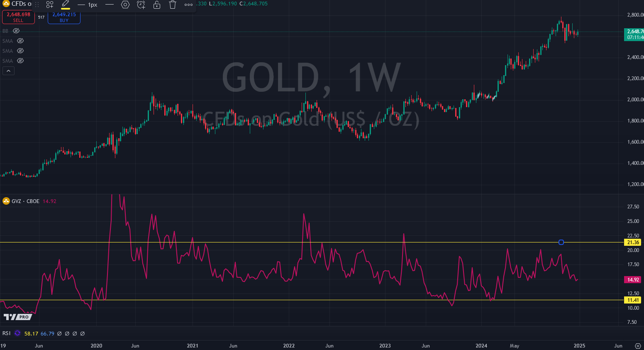Change line color via the yellow pencil swatch
The height and width of the screenshot is (350, 644).
coord(65,5)
